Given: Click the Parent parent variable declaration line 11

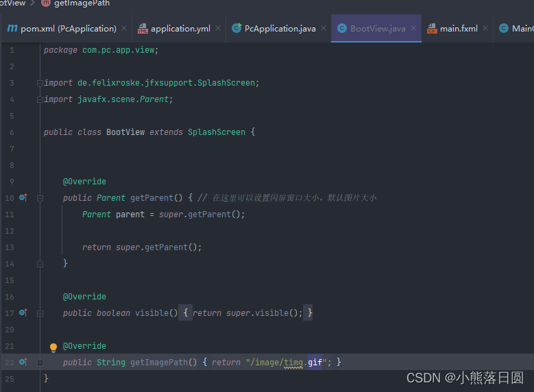Looking at the screenshot, I should (163, 215).
